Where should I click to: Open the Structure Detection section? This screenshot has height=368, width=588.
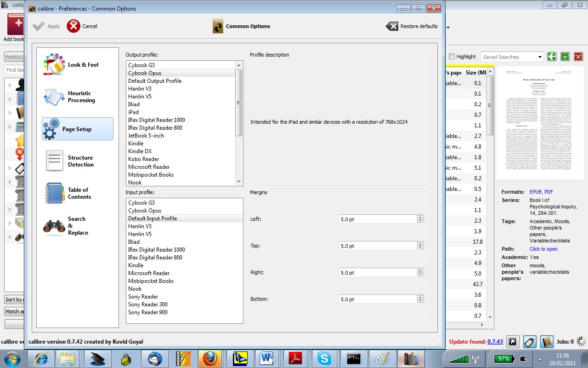tap(78, 161)
